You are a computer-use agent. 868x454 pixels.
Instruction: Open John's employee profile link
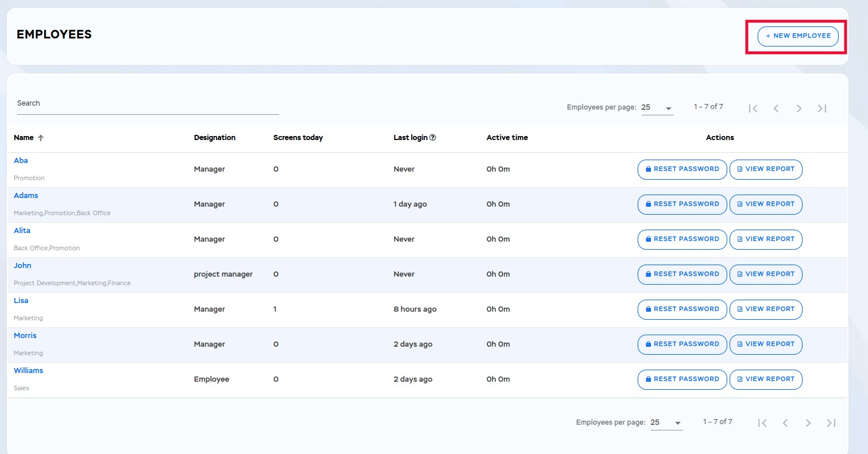tap(22, 266)
